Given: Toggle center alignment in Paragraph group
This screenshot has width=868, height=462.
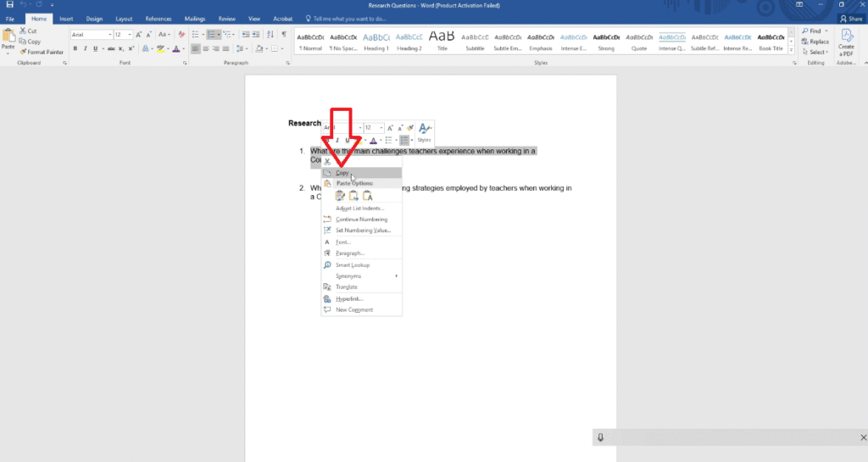Looking at the screenshot, I should (205, 49).
